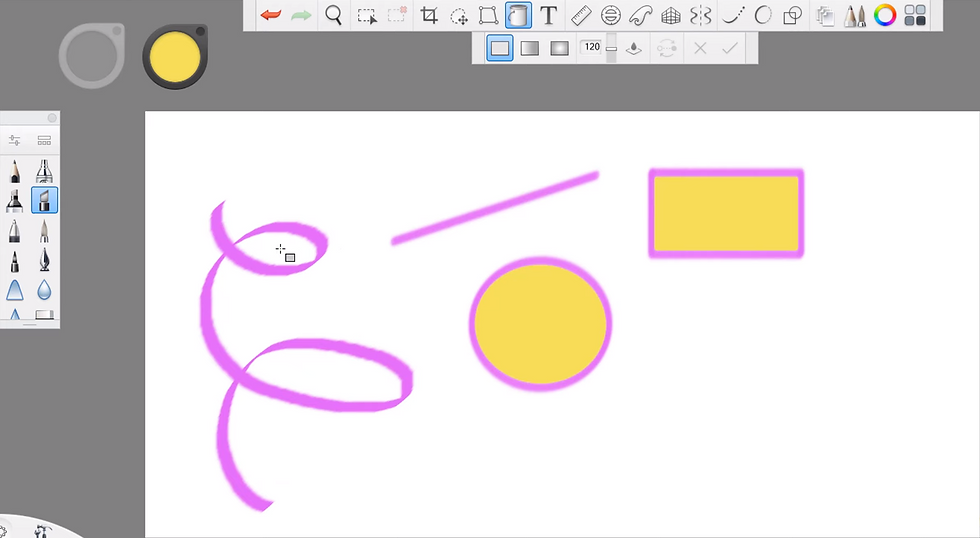980x538 pixels.
Task: Select the Text tool
Action: 548,15
